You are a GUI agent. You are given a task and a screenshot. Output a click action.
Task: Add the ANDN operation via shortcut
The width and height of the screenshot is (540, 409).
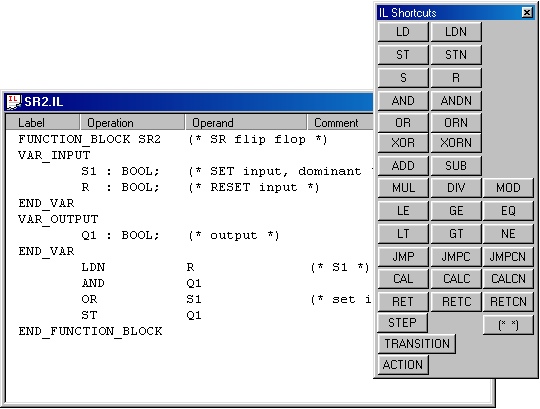(456, 101)
